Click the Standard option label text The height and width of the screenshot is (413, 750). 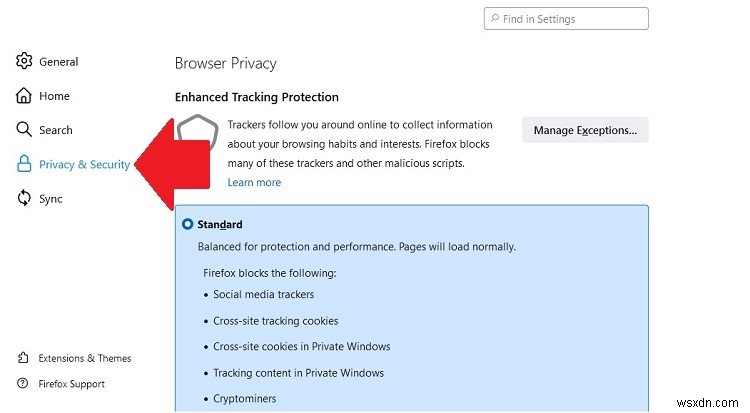(220, 224)
